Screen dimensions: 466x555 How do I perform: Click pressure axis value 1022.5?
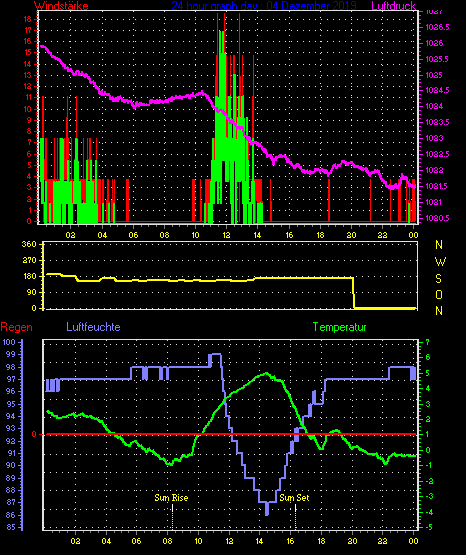coord(437,154)
